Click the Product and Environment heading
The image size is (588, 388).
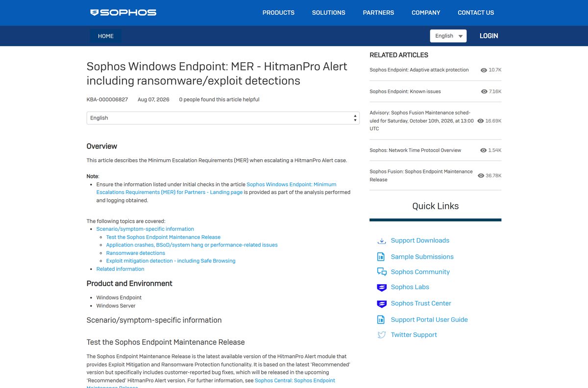(129, 284)
